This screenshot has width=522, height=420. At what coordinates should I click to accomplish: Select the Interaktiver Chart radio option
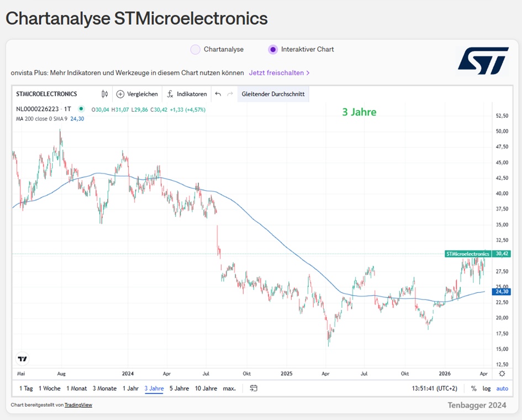273,50
